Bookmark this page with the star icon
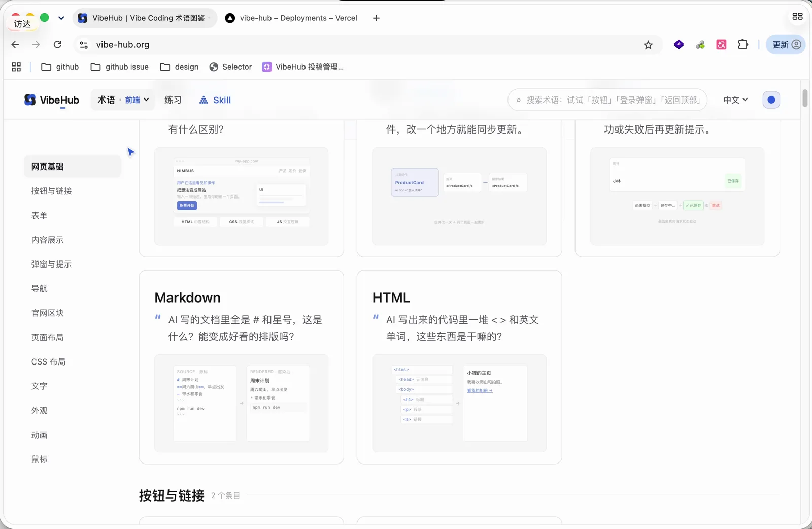Viewport: 812px width, 529px height. 648,45
